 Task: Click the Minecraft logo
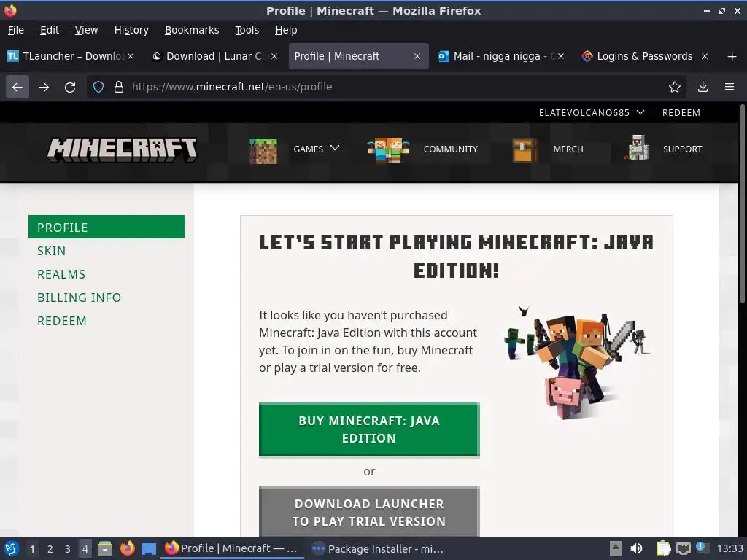pyautogui.click(x=122, y=149)
